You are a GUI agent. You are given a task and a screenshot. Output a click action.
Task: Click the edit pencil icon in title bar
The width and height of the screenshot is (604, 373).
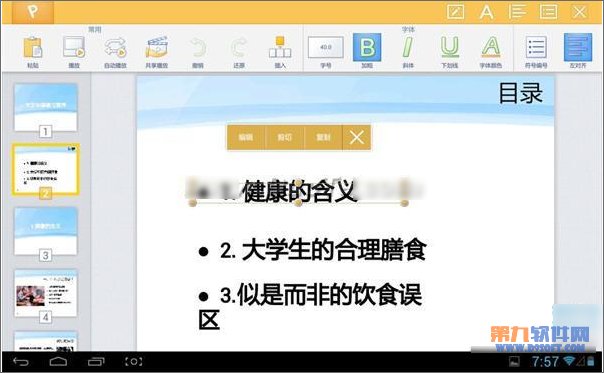(x=455, y=12)
